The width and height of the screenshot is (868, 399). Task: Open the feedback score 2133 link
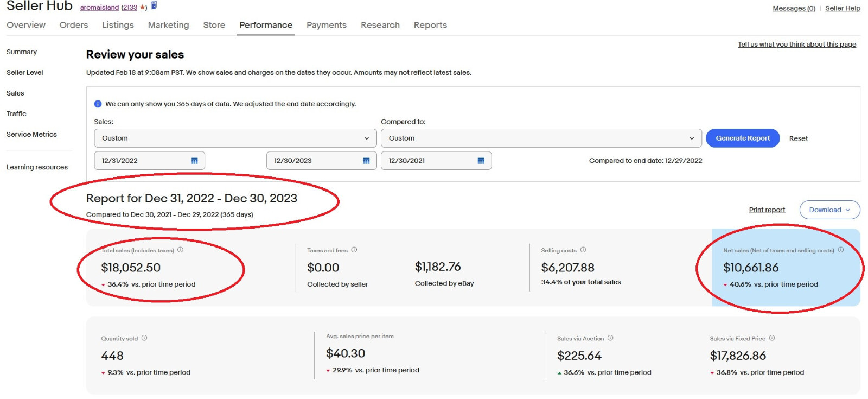click(x=129, y=8)
